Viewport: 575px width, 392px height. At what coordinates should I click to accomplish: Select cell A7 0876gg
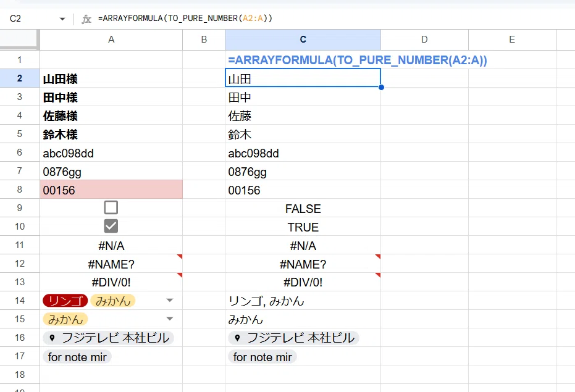(x=111, y=171)
